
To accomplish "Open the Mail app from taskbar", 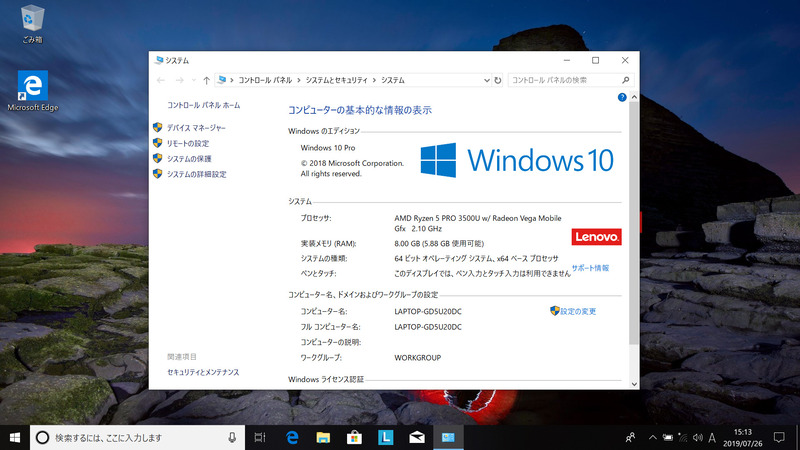I will pyautogui.click(x=417, y=437).
